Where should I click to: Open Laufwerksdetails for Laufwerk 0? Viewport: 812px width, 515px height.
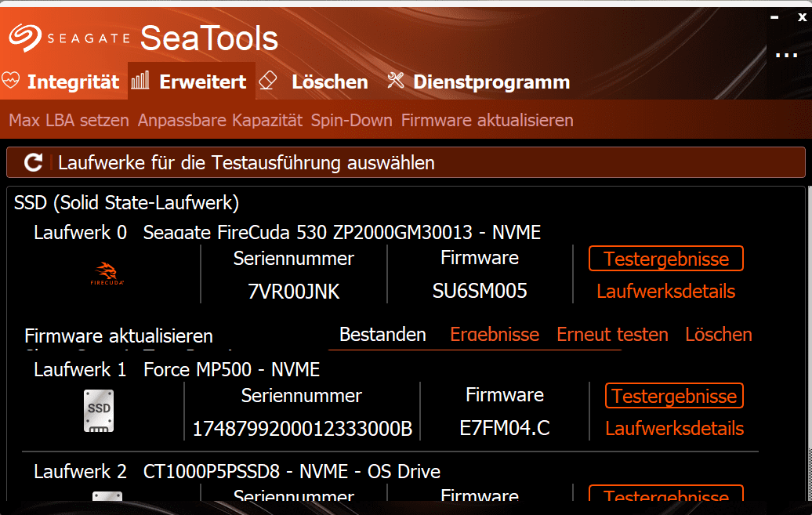pos(666,291)
